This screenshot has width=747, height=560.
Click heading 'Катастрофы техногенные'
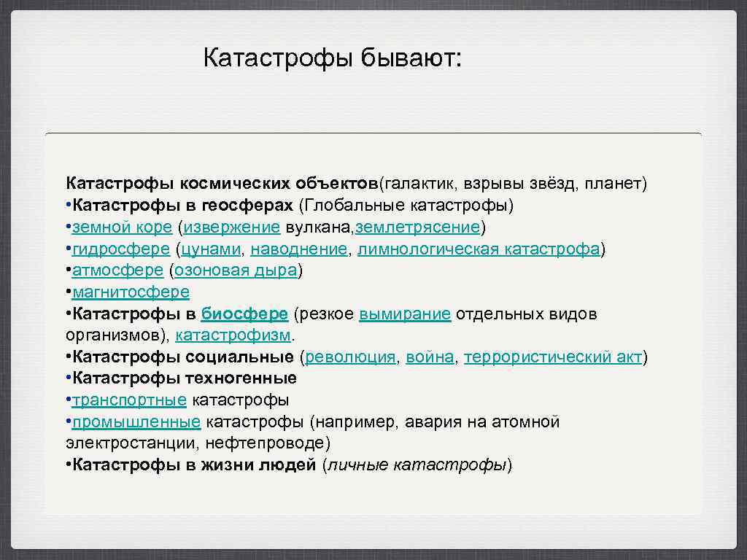(185, 378)
